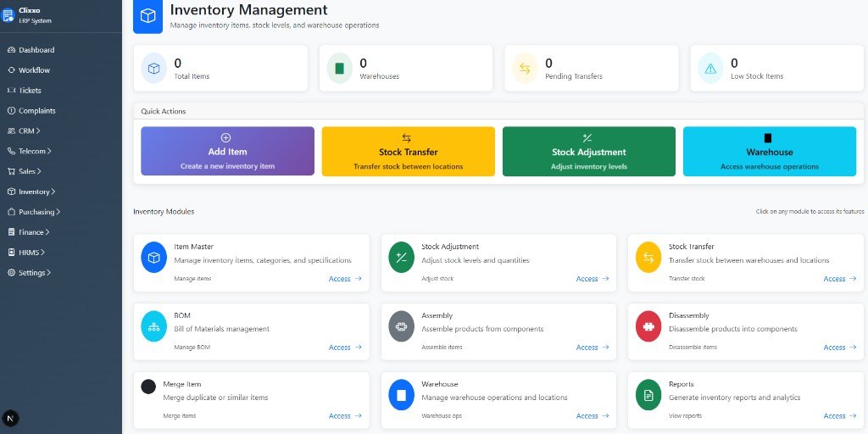Click the Sales cart icon in sidebar
868x434 pixels.
tap(11, 171)
